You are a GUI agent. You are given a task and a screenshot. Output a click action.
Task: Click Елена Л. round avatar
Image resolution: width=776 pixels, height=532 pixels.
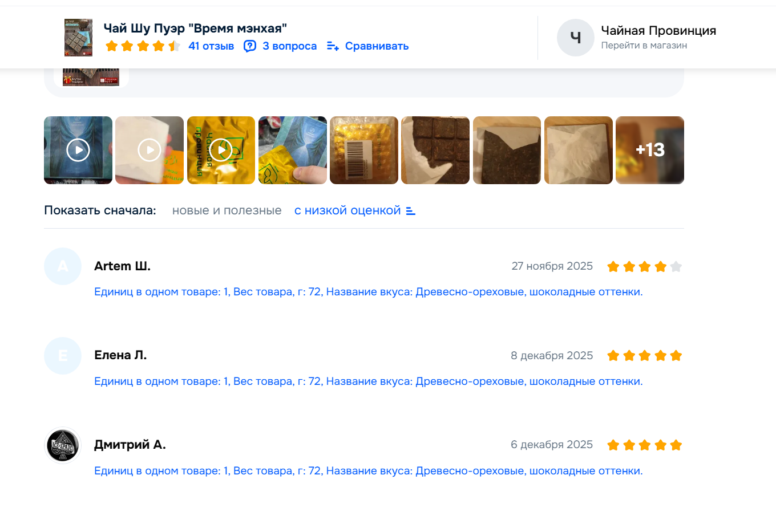(63, 356)
